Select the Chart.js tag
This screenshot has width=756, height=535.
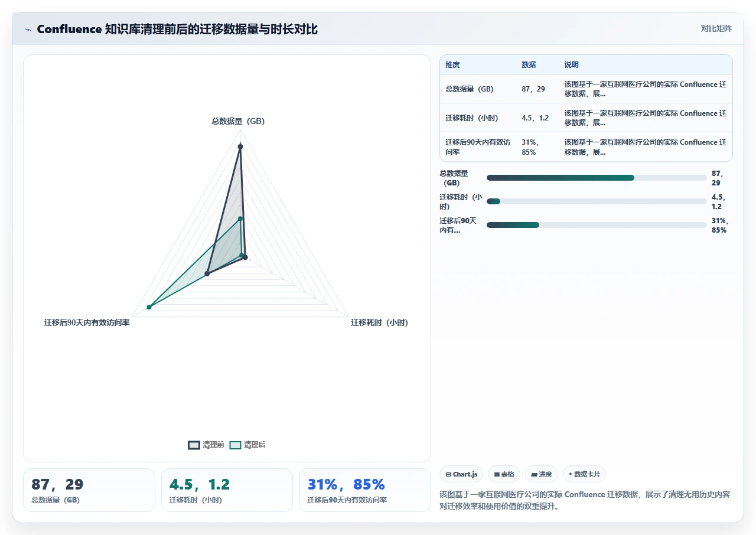pos(461,474)
